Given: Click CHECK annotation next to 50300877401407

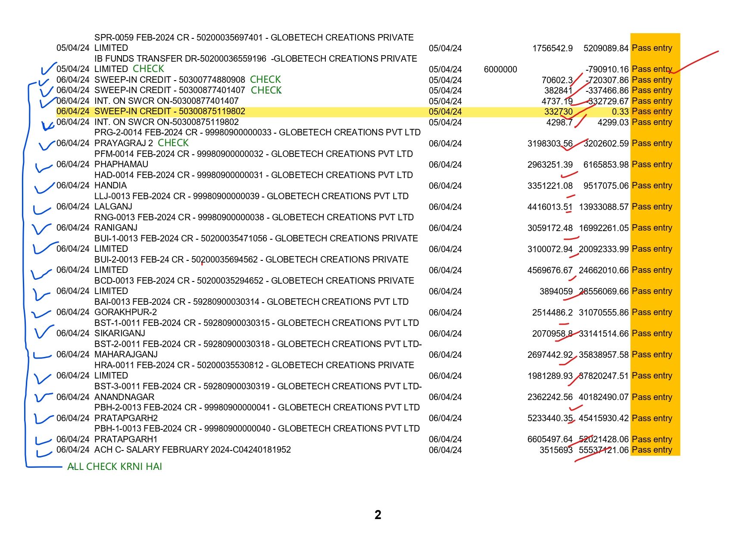Looking at the screenshot, I should click(x=266, y=91).
